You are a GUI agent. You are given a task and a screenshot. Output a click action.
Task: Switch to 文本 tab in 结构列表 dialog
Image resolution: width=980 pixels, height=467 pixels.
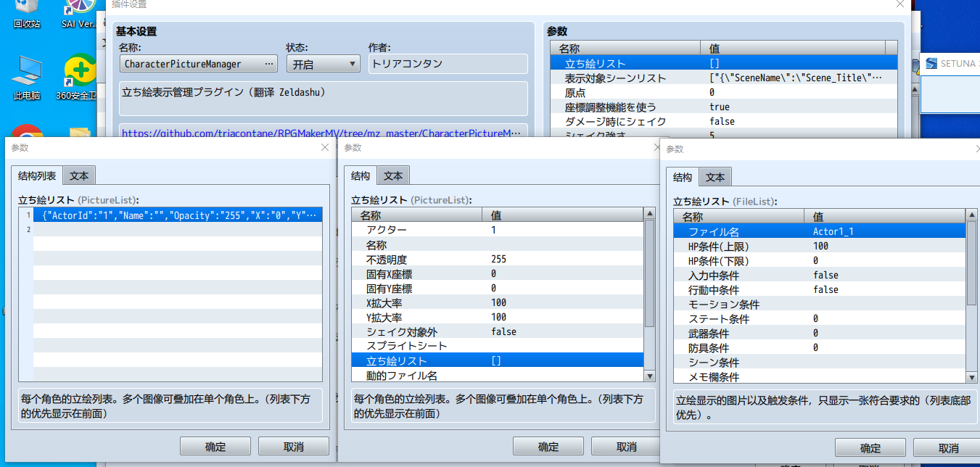click(x=79, y=175)
